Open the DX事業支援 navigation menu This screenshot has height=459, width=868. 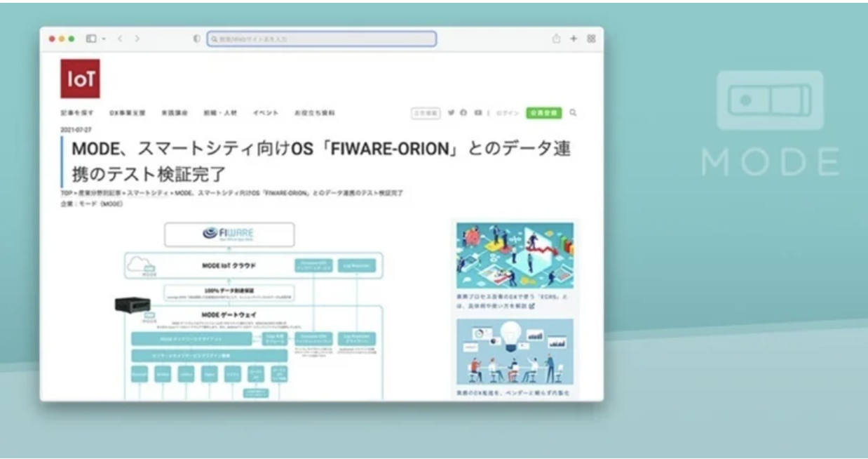coord(127,113)
